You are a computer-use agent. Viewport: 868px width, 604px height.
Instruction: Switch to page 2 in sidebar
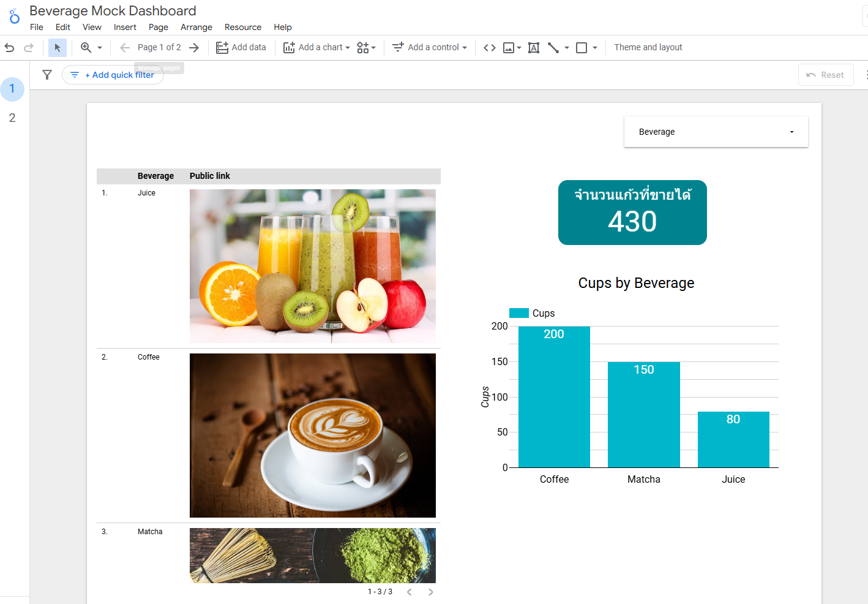(12, 118)
